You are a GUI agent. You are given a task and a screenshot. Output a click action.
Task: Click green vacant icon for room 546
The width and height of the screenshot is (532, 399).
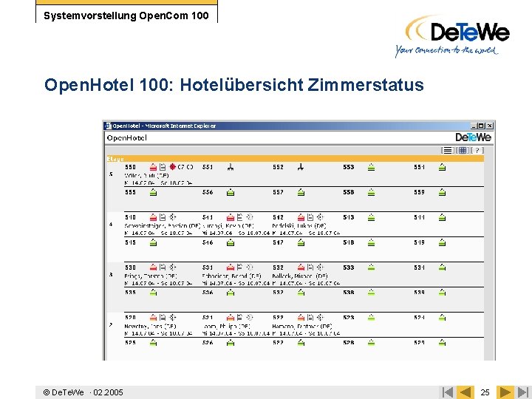[x=231, y=242]
